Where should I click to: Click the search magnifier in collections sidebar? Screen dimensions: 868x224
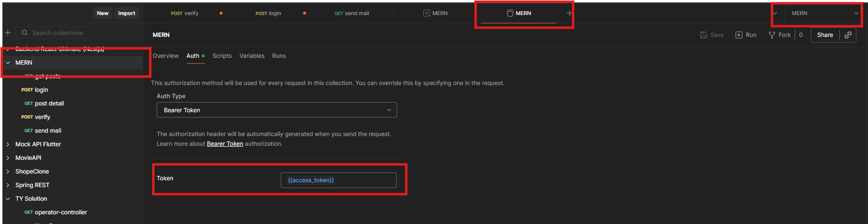[25, 33]
